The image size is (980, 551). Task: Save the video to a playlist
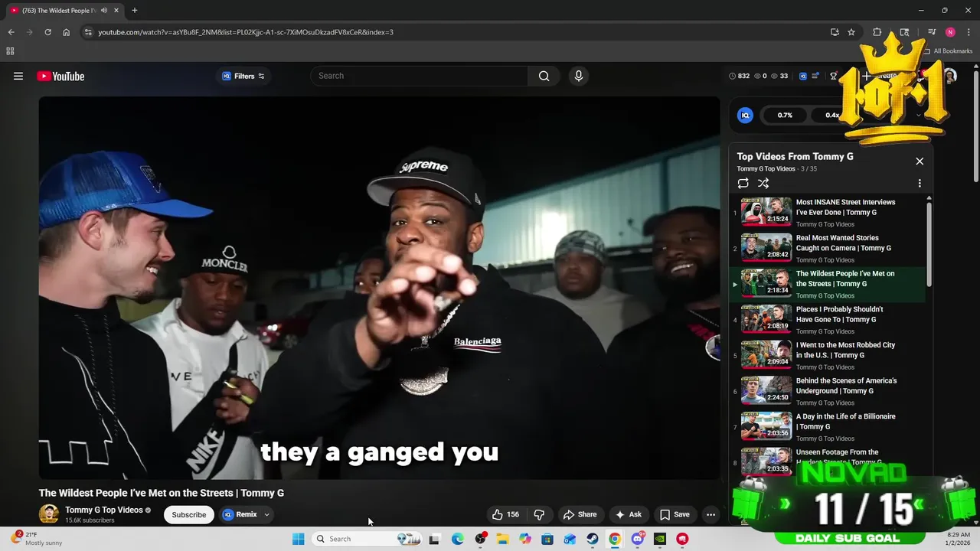[675, 514]
